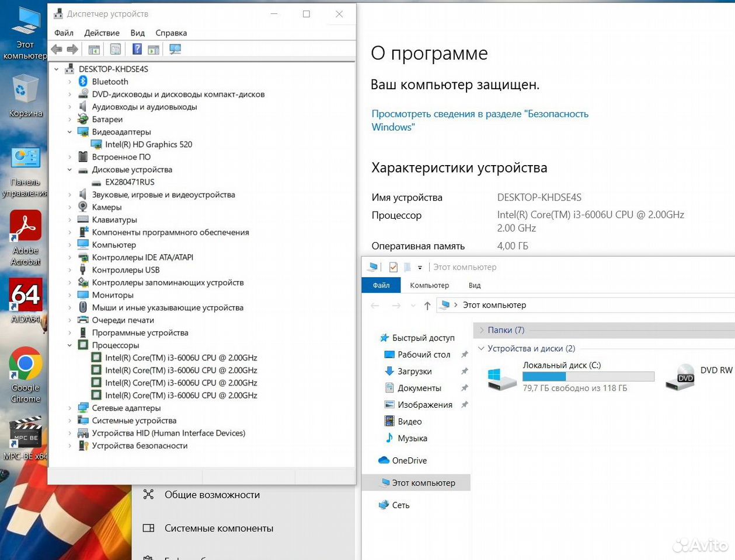The height and width of the screenshot is (560, 735).
Task: Click Мыши и иные указывающие устройства icon
Action: tap(83, 307)
